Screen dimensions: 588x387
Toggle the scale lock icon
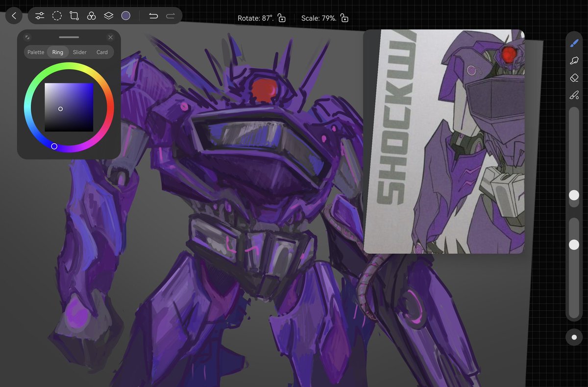(x=344, y=18)
